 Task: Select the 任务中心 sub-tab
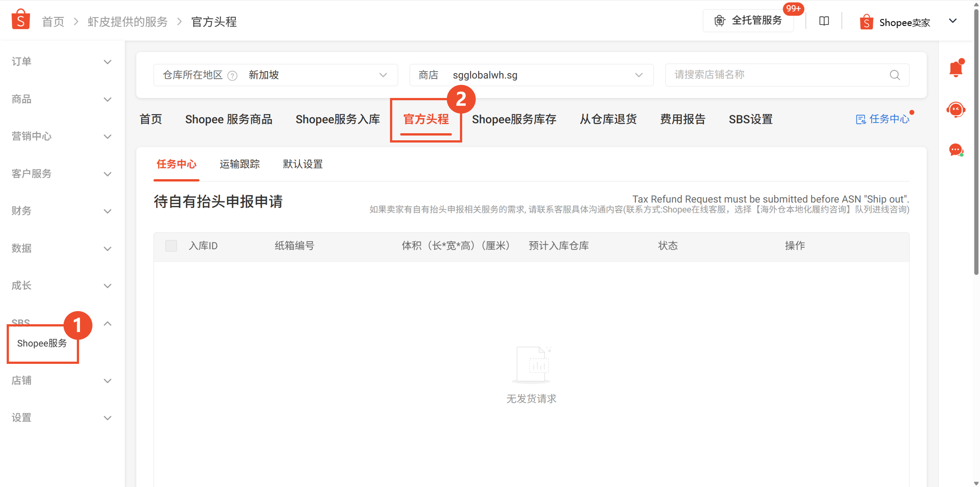(176, 164)
